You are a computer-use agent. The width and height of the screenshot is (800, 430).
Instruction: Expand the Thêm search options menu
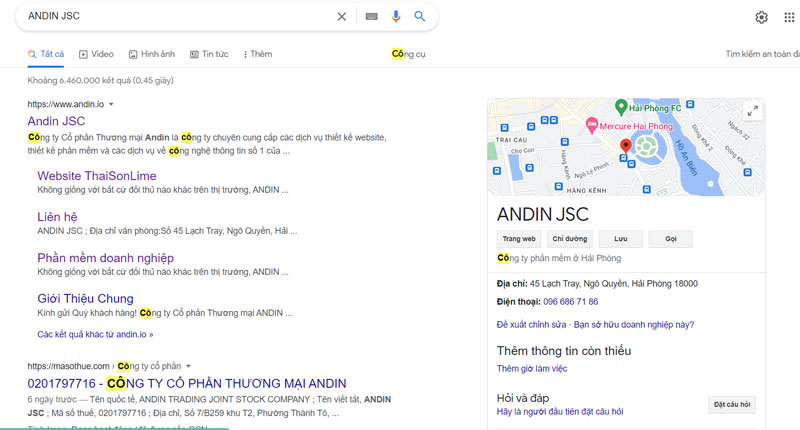coord(255,54)
